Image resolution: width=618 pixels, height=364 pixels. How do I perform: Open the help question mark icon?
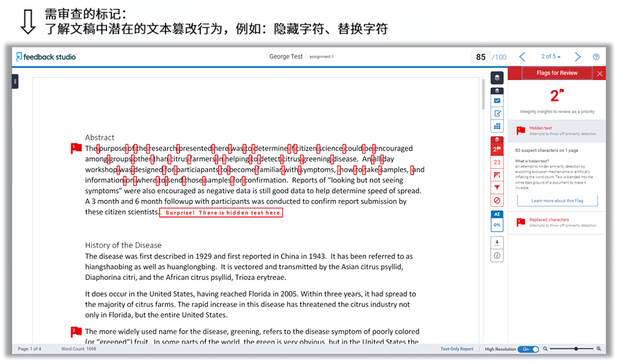point(596,57)
